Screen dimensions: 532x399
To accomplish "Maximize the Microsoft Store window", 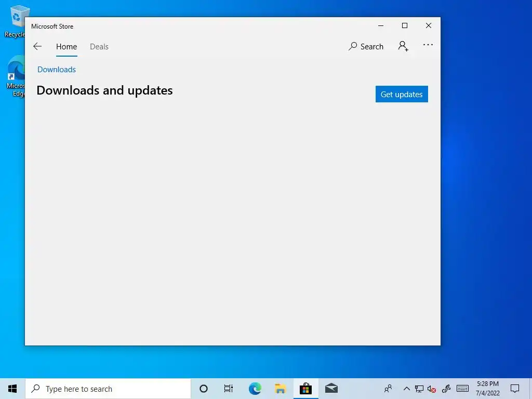I will point(404,26).
